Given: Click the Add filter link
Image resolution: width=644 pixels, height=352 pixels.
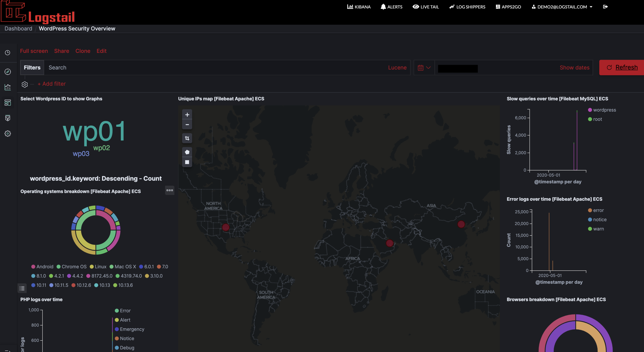Looking at the screenshot, I should (x=52, y=84).
